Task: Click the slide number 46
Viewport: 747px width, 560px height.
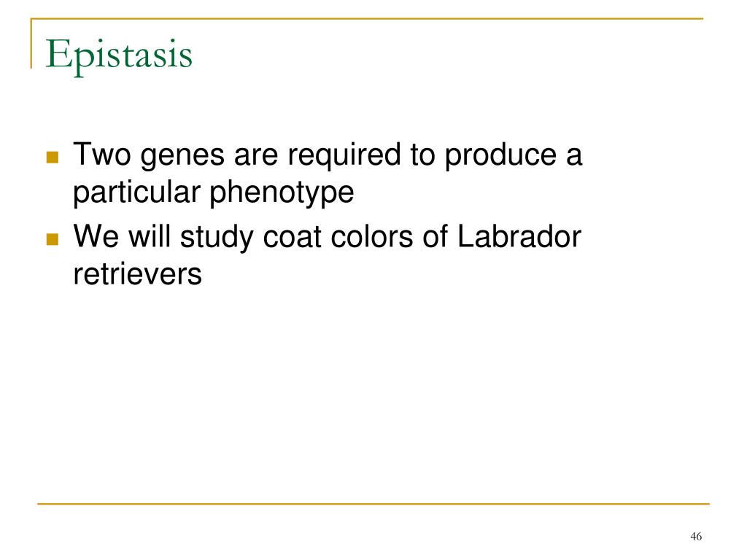Action: point(696,537)
